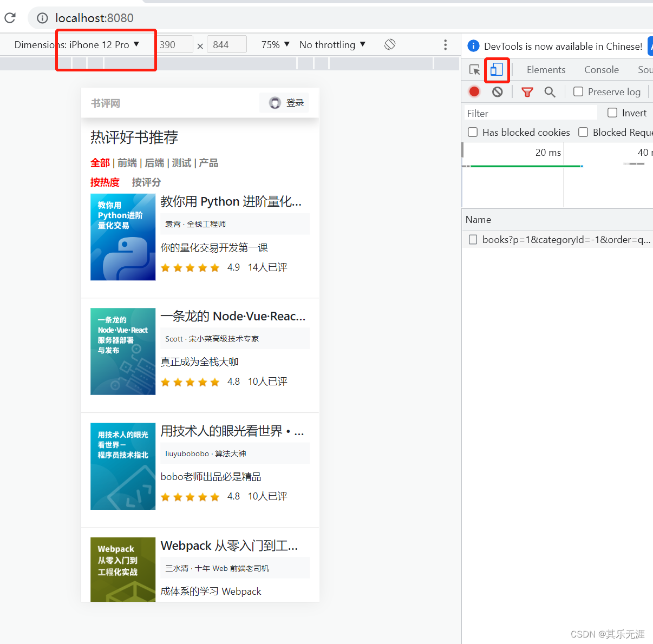Open the No throttling dropdown
Image resolution: width=653 pixels, height=644 pixels.
(332, 44)
